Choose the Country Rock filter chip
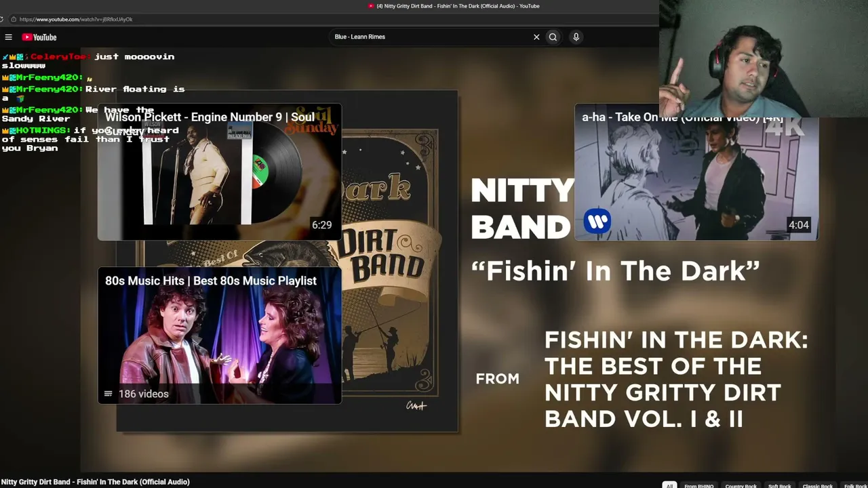The image size is (868, 488). pyautogui.click(x=741, y=485)
